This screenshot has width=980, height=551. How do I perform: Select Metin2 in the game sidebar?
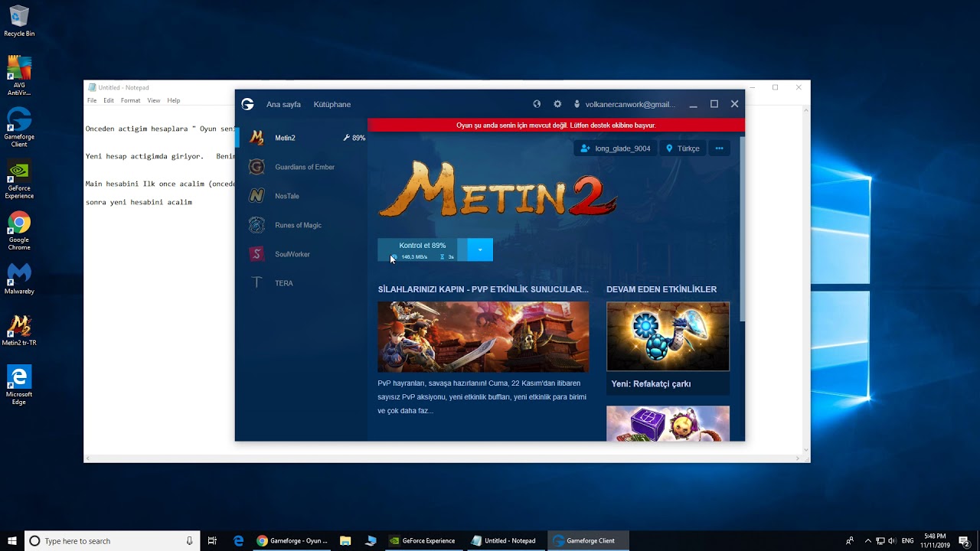tap(302, 138)
